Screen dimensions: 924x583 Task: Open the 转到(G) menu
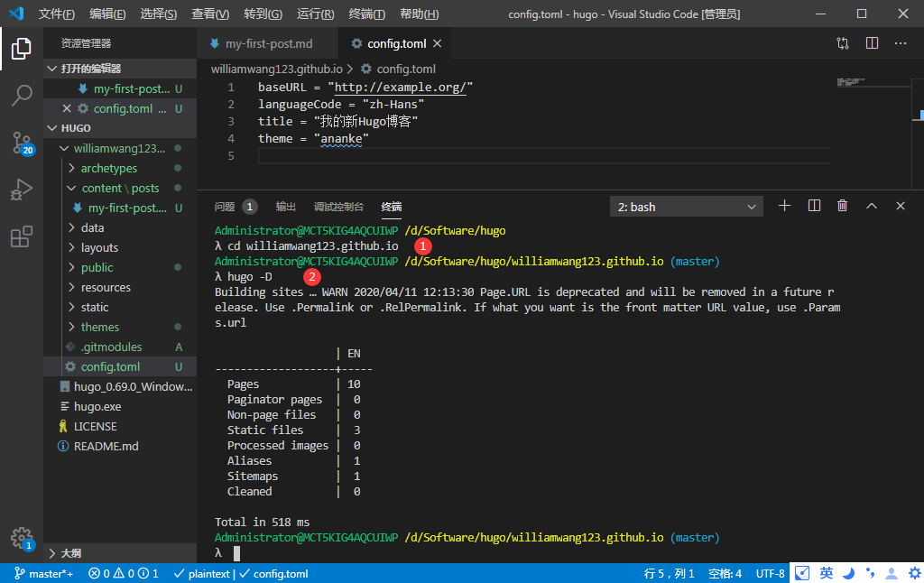point(263,14)
